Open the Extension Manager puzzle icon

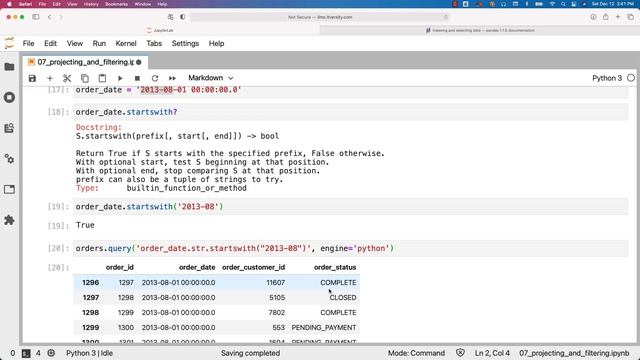point(9,220)
